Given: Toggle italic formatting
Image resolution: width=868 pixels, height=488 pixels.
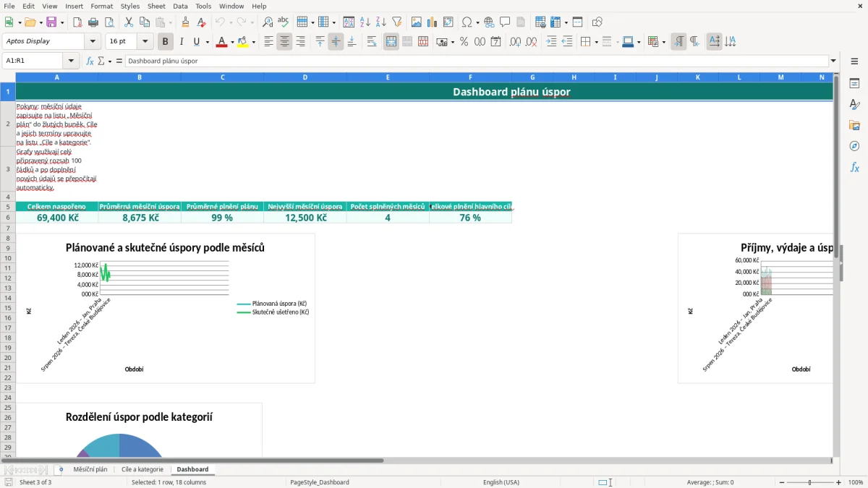Looking at the screenshot, I should [x=182, y=42].
